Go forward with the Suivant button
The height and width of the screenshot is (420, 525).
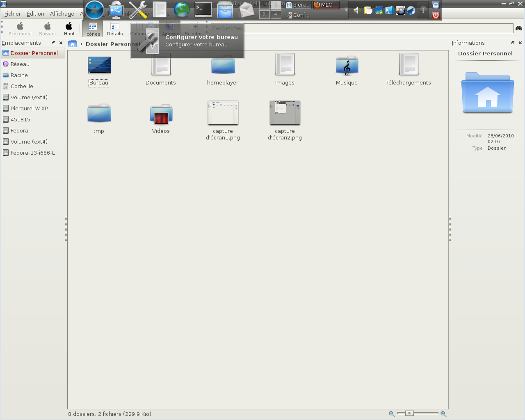[x=48, y=29]
